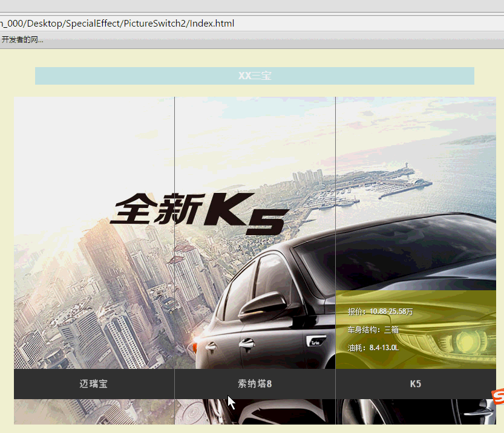
Task: Select the 迈瑞宝 tab
Action: click(x=94, y=384)
